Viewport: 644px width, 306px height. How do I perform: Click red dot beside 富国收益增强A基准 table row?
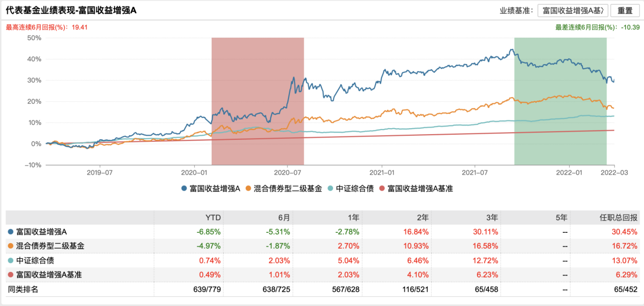click(10, 275)
